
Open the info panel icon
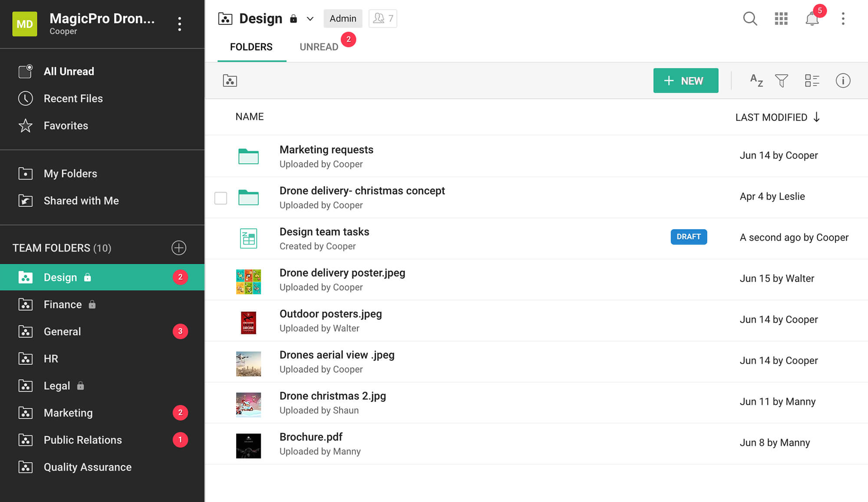point(843,80)
